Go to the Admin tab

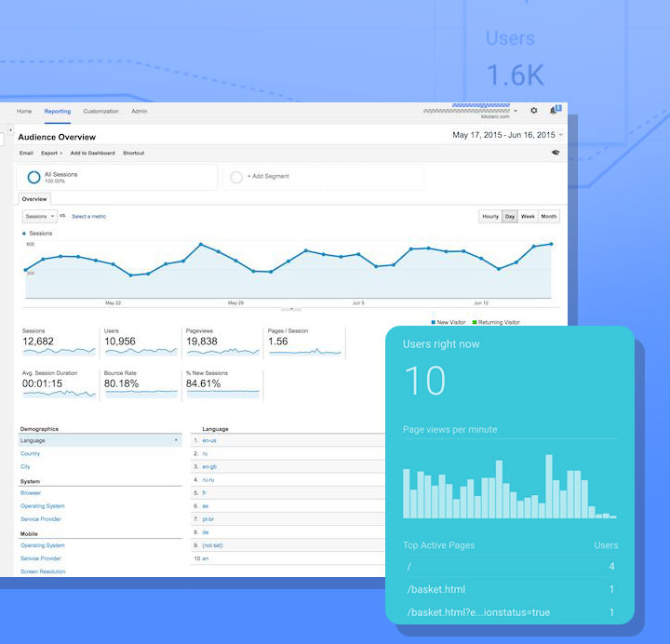click(139, 111)
